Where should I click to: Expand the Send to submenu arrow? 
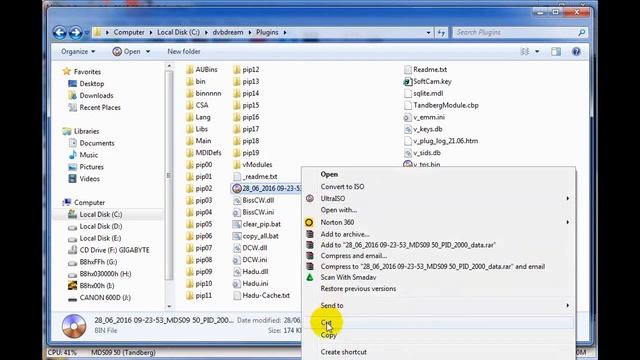(567, 305)
